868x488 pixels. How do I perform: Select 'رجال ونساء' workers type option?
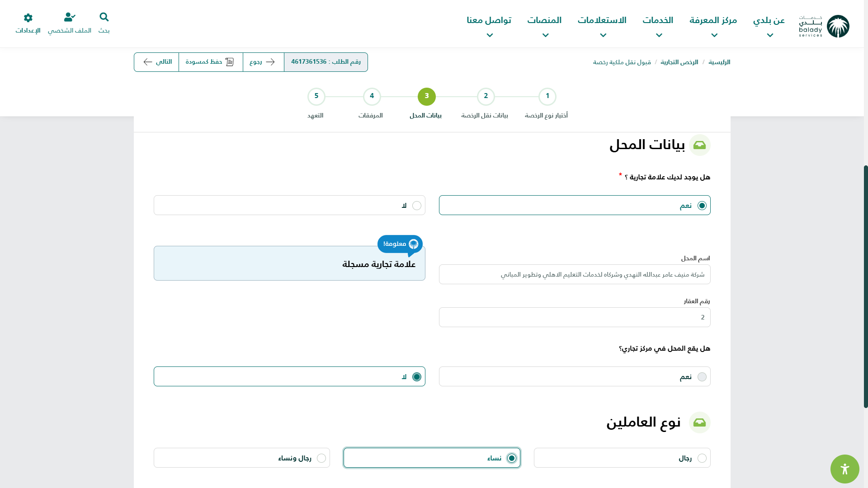321,458
